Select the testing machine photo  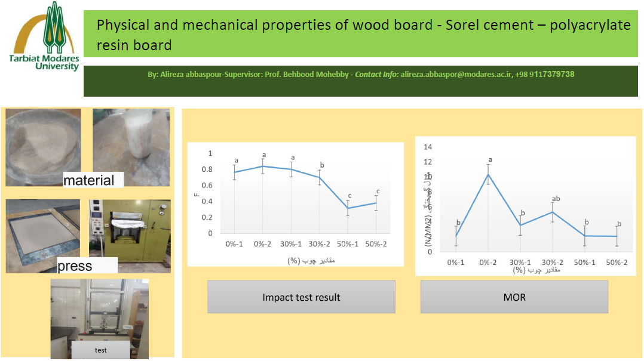click(100, 310)
